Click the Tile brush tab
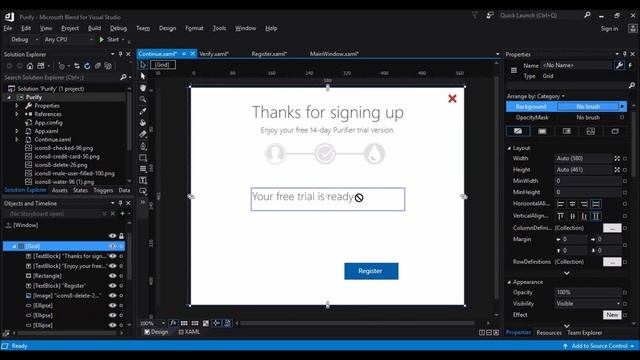This screenshot has height=360, width=640. pyautogui.click(x=591, y=131)
